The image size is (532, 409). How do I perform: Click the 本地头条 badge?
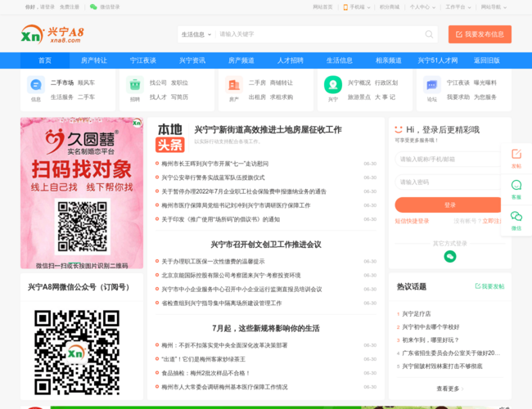coord(170,137)
